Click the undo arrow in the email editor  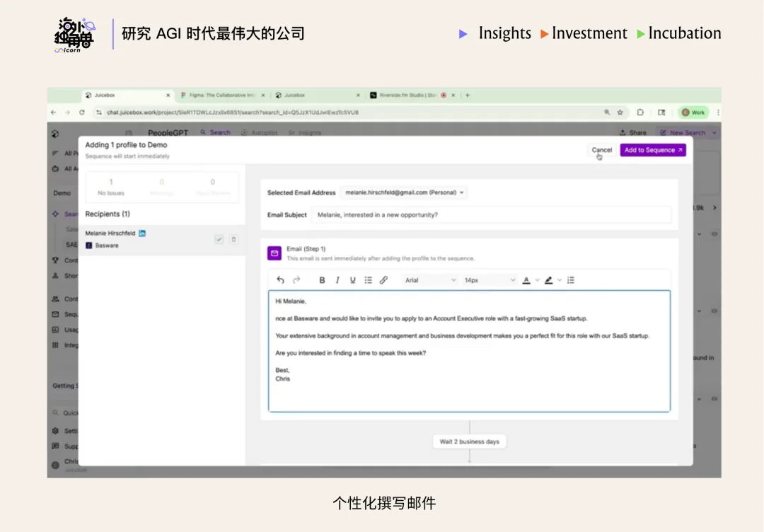[x=279, y=279]
